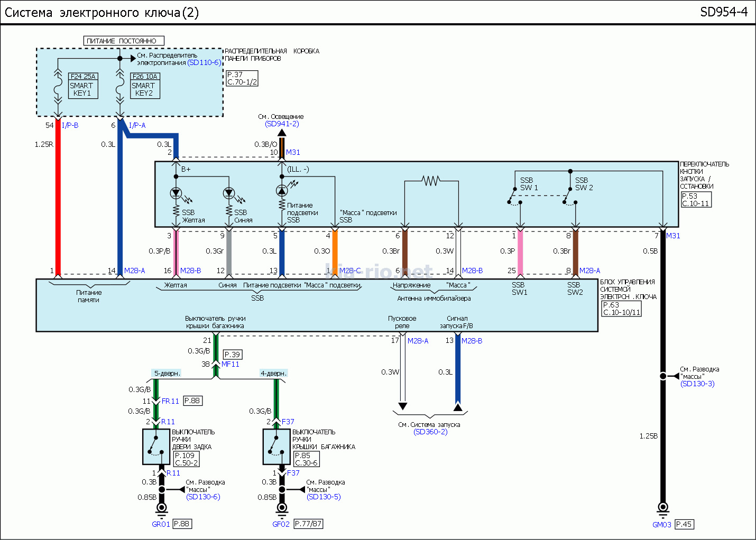Screen dimensions: 756x540
Task: Click the orange 0.3O wire
Action: 335,253
